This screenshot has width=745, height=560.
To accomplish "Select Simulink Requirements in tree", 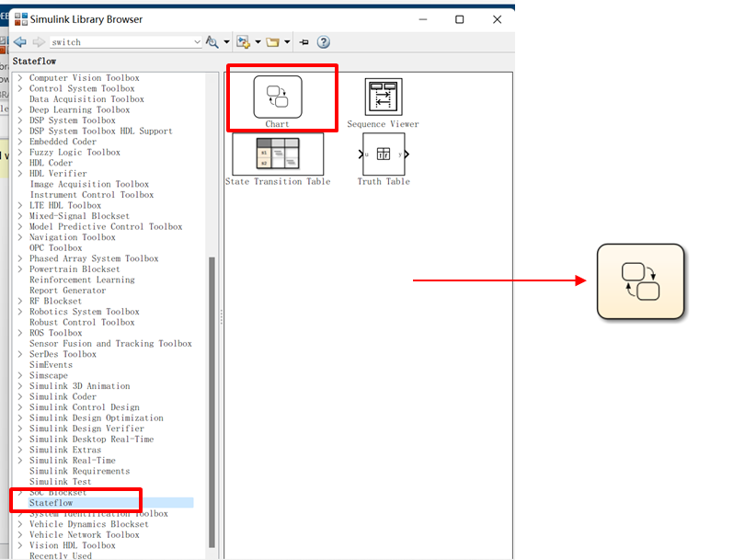I will (x=79, y=471).
